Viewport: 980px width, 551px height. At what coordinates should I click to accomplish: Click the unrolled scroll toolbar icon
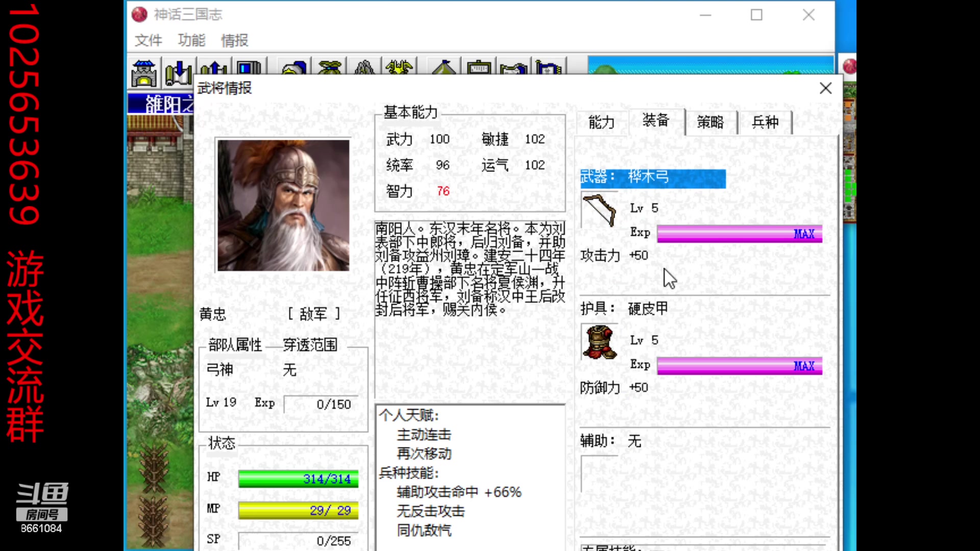pos(513,67)
